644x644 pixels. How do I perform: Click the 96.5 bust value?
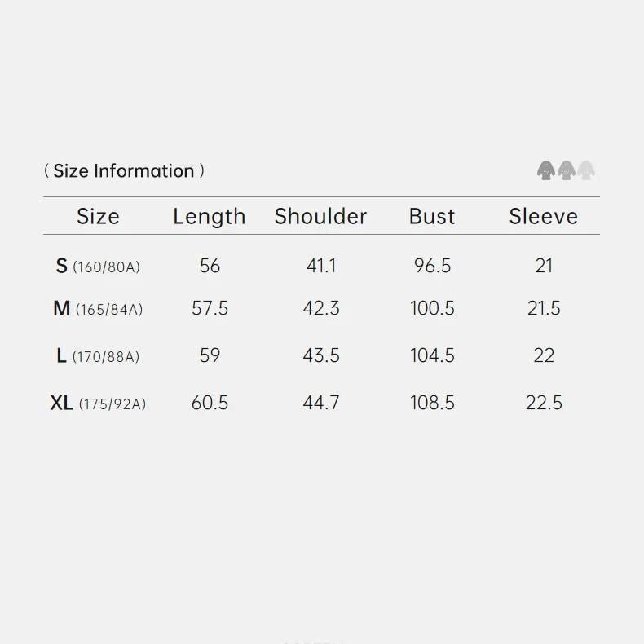point(432,266)
